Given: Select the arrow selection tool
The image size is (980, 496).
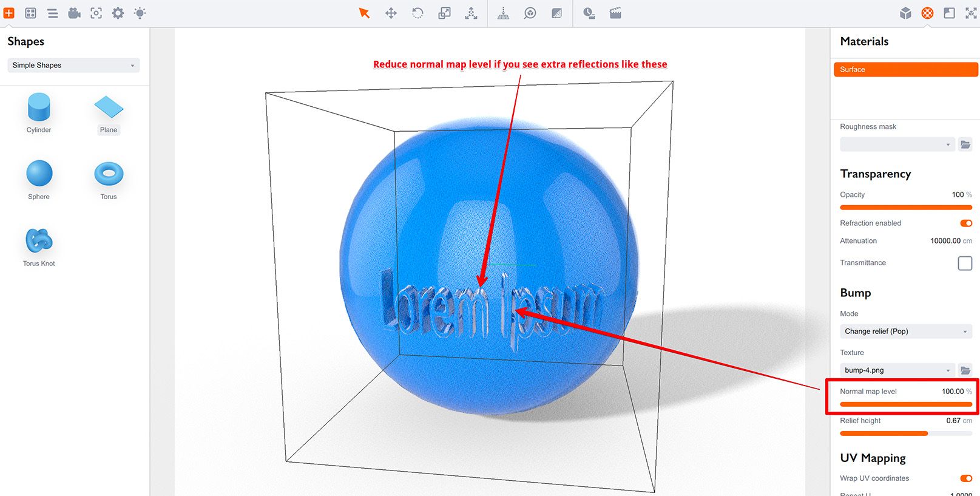Looking at the screenshot, I should (364, 13).
